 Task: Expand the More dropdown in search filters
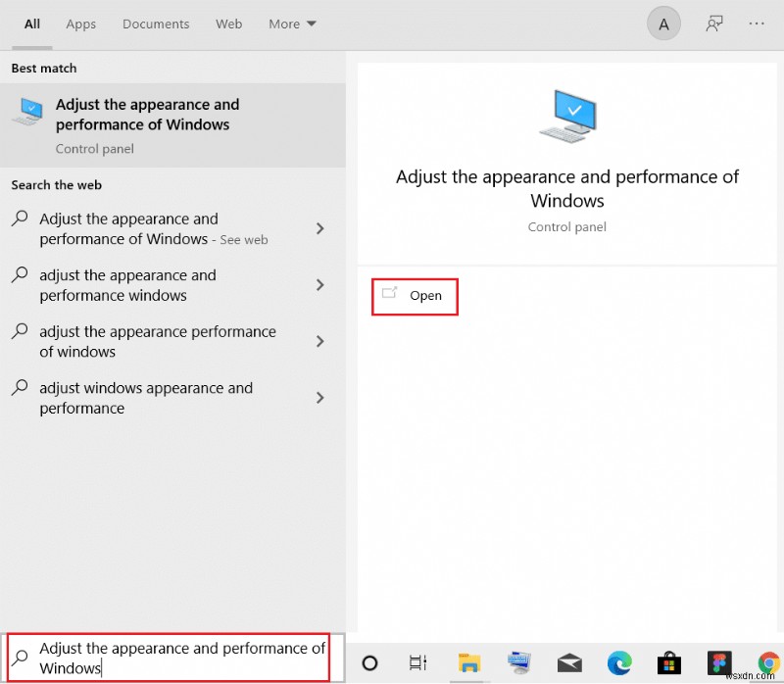point(291,24)
